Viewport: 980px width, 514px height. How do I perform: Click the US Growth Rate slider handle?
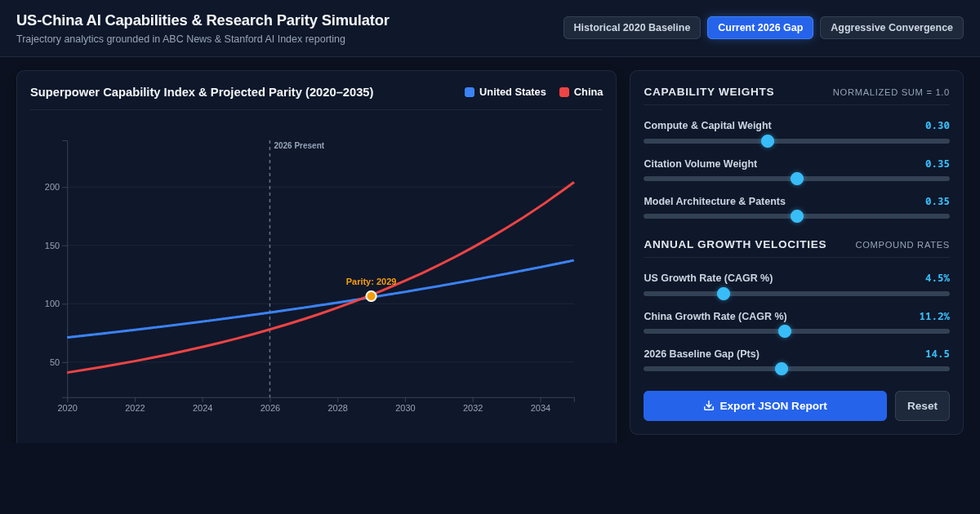point(724,294)
